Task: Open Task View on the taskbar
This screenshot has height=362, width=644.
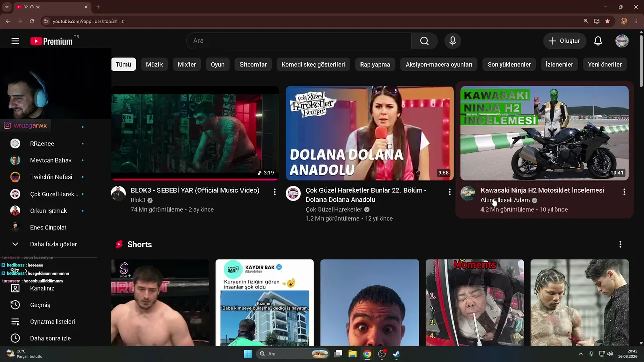Action: pyautogui.click(x=338, y=354)
